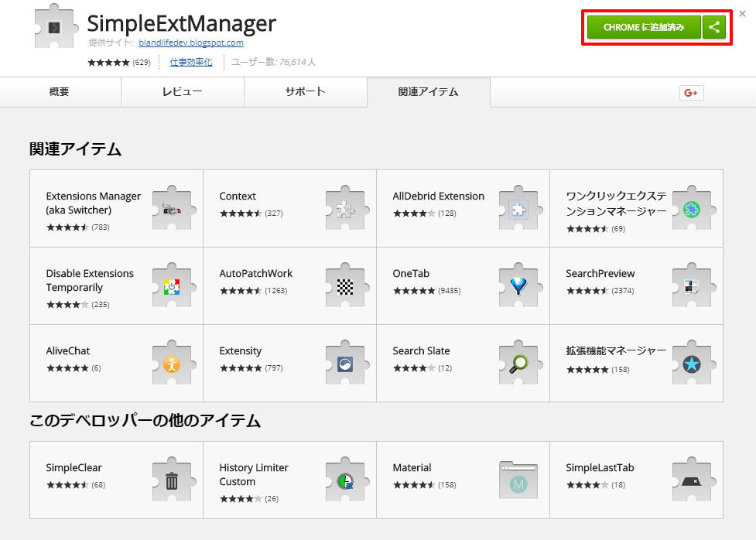The height and width of the screenshot is (540, 756).
Task: Switch to the 概要 tab
Action: [60, 92]
